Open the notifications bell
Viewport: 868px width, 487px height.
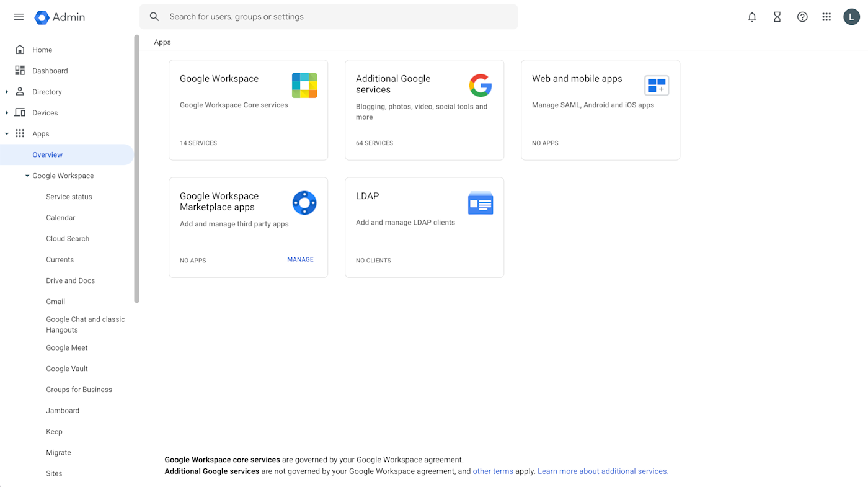(752, 17)
